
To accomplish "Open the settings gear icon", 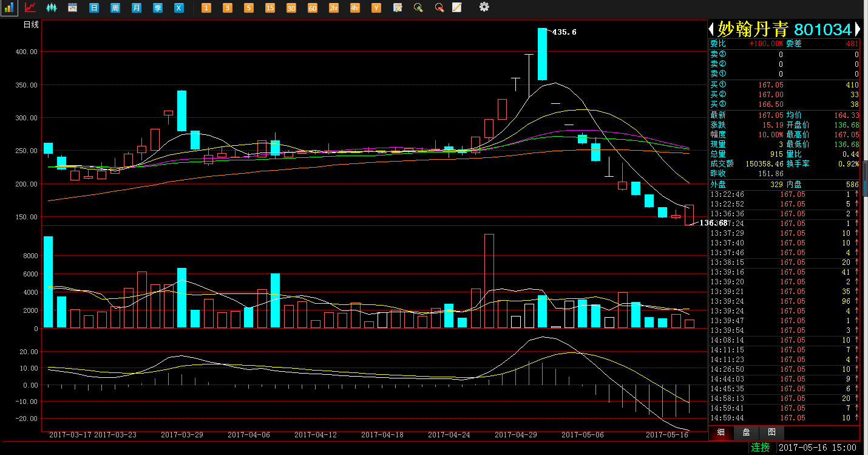I will coord(484,7).
